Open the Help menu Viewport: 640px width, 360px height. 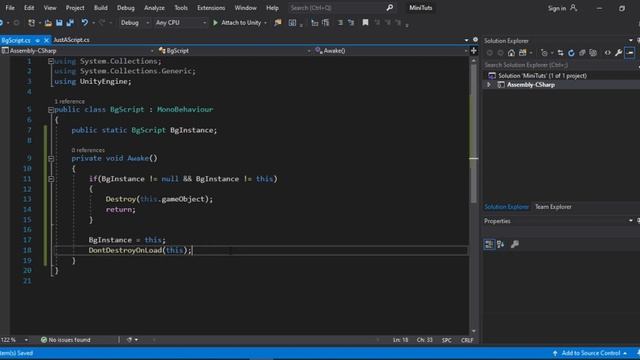tap(272, 8)
